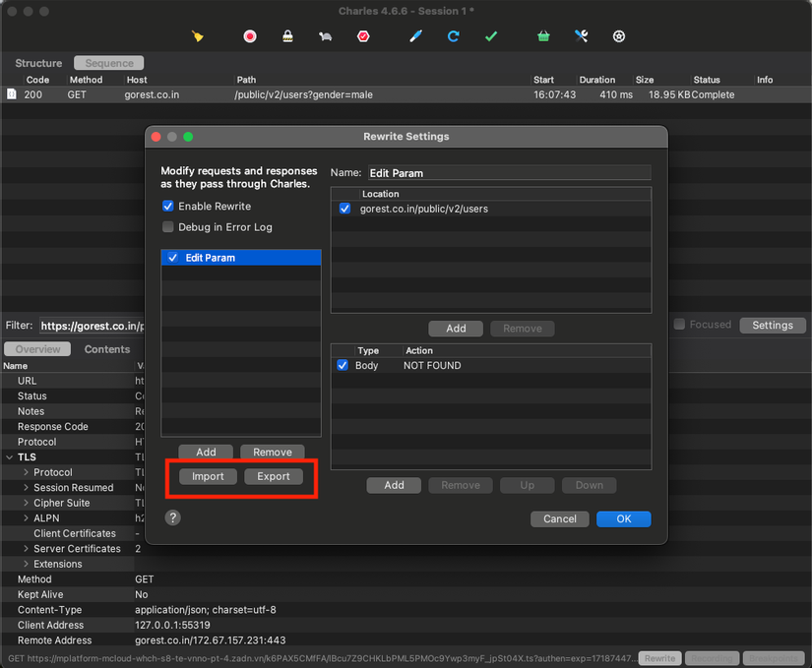The width and height of the screenshot is (812, 668).
Task: Expand the Cipher Suite row
Action: click(x=27, y=503)
